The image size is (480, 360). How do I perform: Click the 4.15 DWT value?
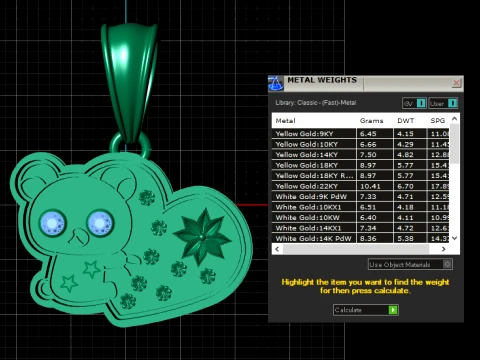point(405,134)
